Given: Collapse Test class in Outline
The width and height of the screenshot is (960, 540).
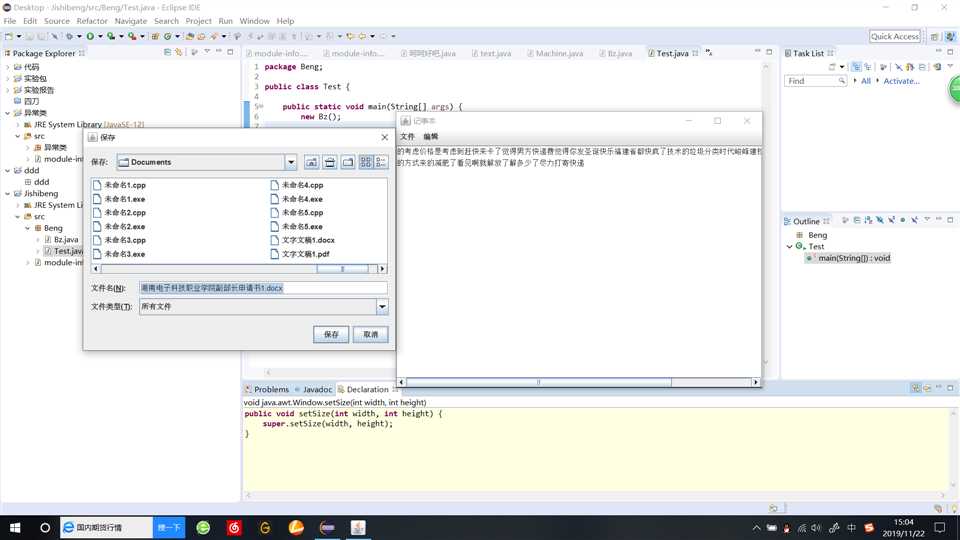Looking at the screenshot, I should [790, 247].
